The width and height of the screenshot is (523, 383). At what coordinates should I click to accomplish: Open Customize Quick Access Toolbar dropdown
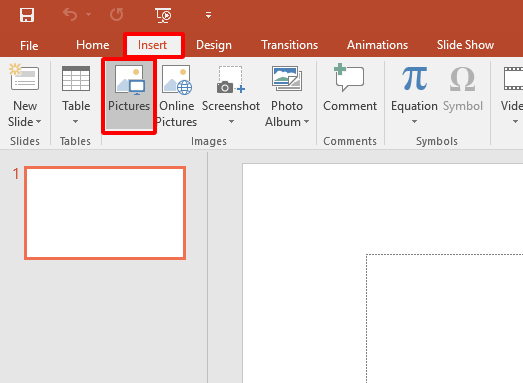coord(208,15)
